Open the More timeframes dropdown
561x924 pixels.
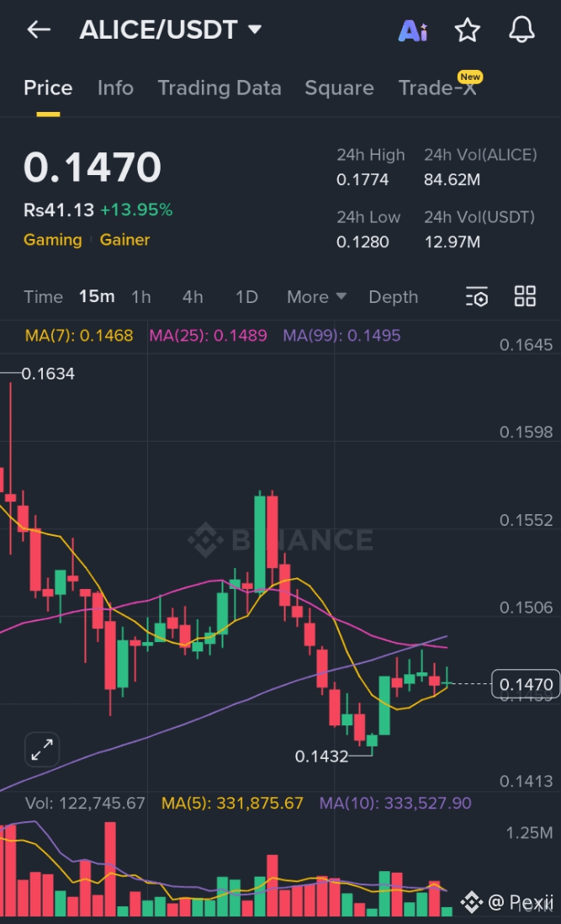click(316, 296)
